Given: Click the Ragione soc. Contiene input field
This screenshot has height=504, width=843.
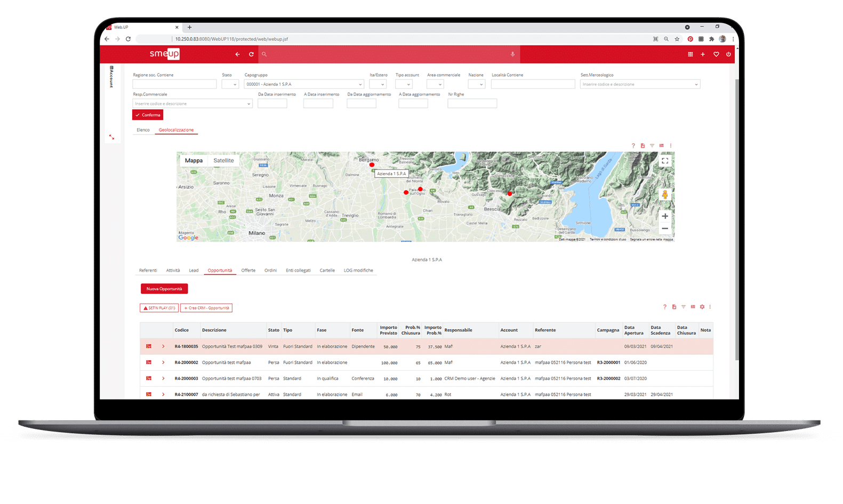Looking at the screenshot, I should 174,84.
